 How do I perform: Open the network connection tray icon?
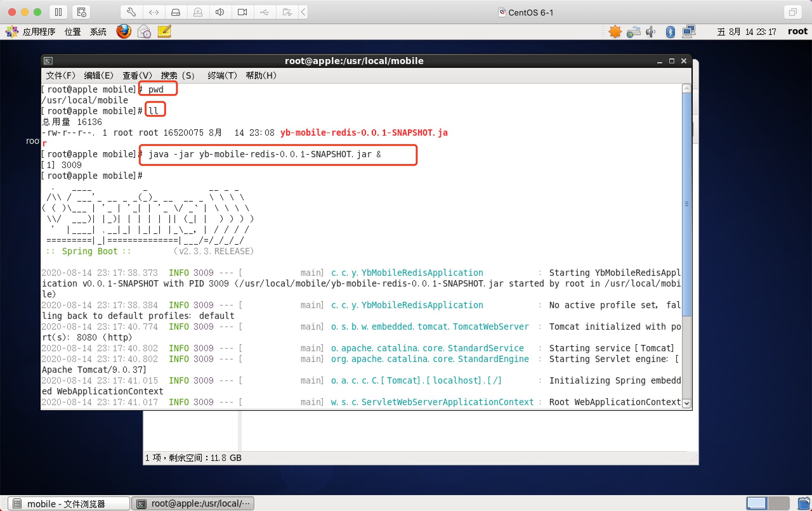689,32
